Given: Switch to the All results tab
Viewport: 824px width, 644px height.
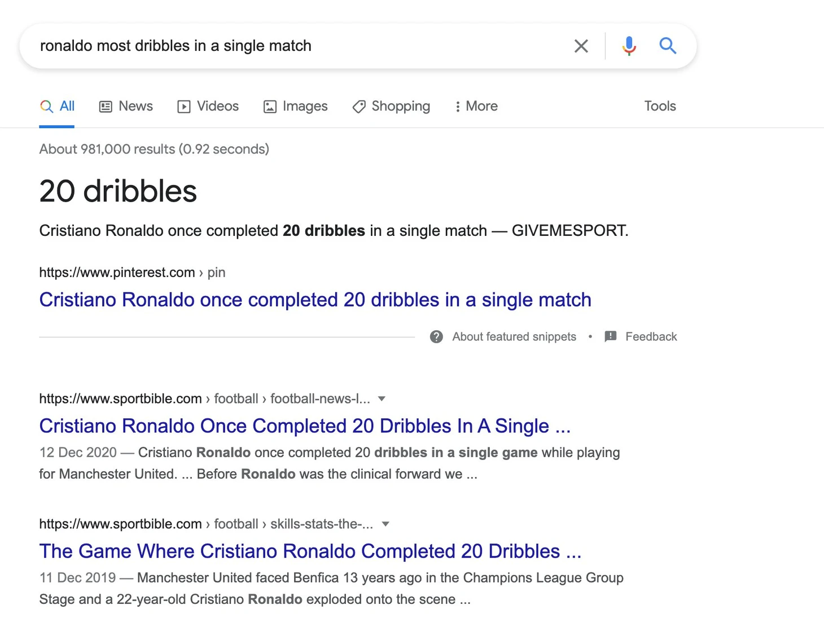Looking at the screenshot, I should pos(57,106).
